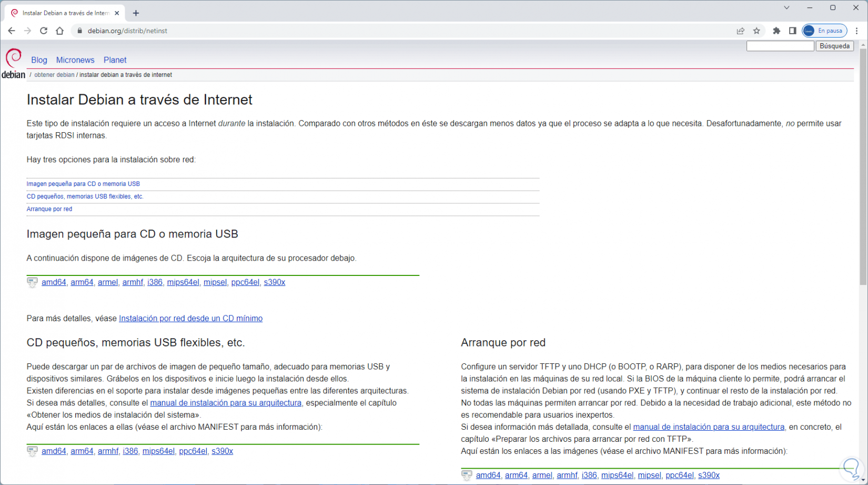Open armhf link under CD pequeños section
The image size is (868, 485).
coord(108,451)
